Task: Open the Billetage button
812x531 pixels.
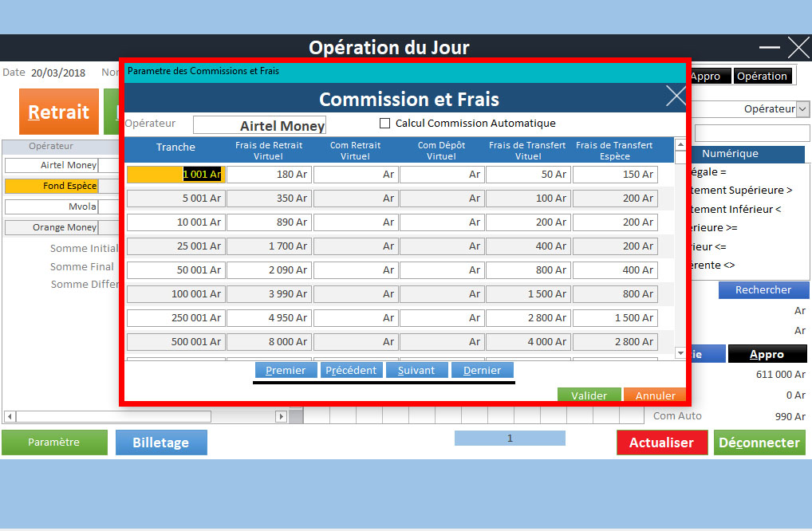Action: click(161, 442)
